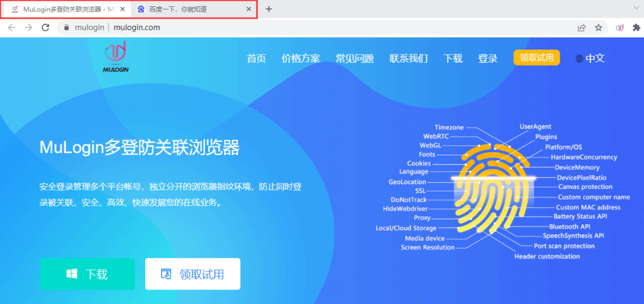This screenshot has width=644, height=304.
Task: Click the Cookies label
Action: pyautogui.click(x=419, y=163)
